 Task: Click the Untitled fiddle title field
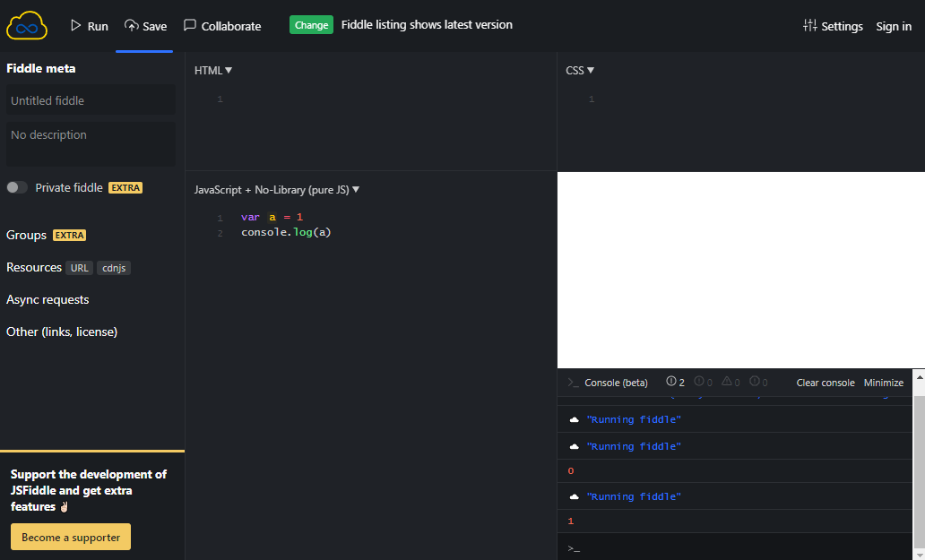click(x=91, y=100)
